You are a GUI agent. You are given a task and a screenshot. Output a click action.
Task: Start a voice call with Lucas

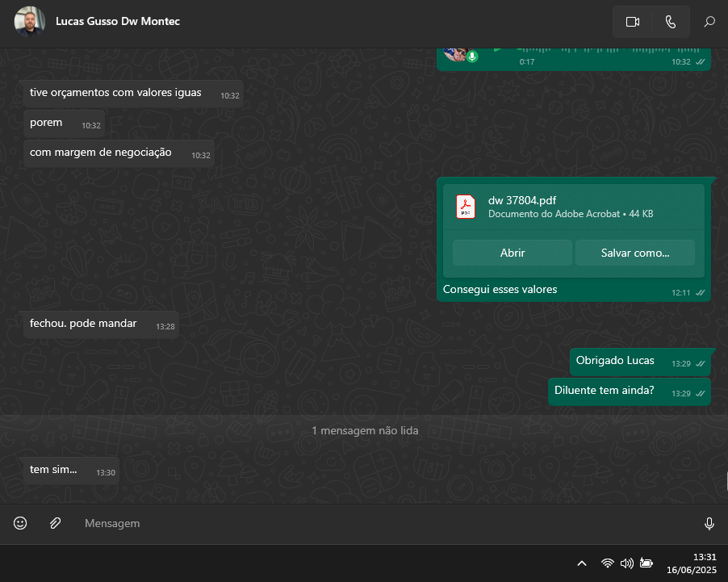[x=671, y=22]
